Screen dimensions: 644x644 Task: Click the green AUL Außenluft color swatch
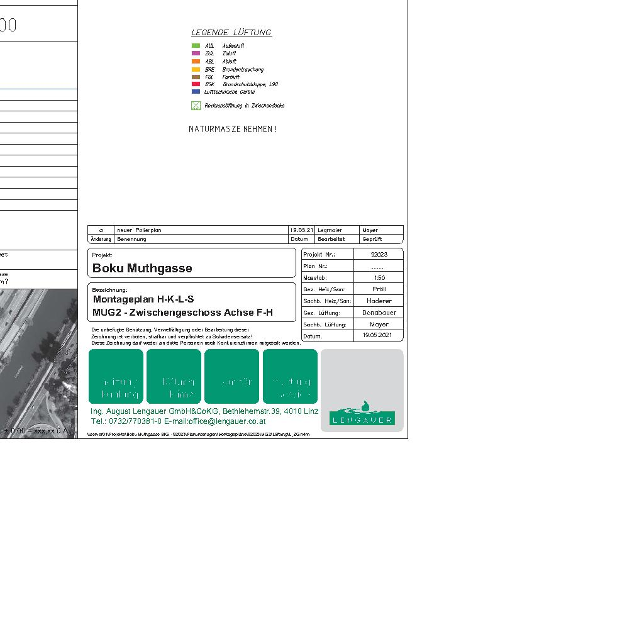[x=196, y=46]
